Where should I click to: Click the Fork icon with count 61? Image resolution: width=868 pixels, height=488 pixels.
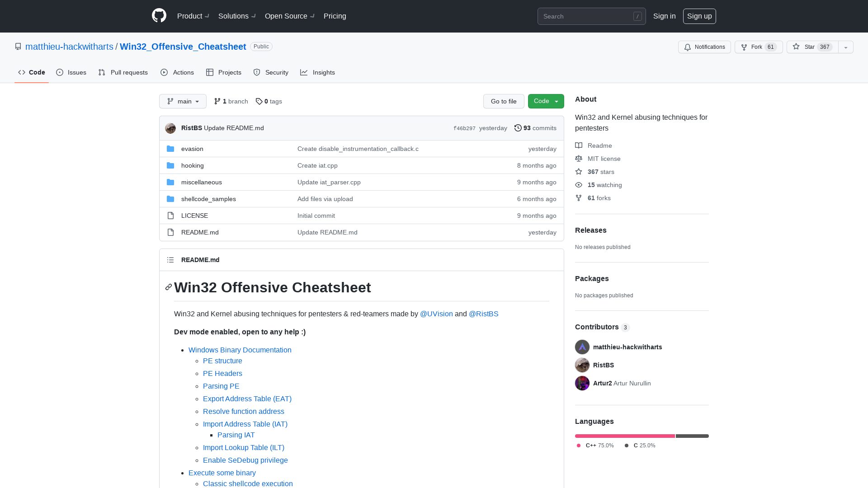pos(758,47)
